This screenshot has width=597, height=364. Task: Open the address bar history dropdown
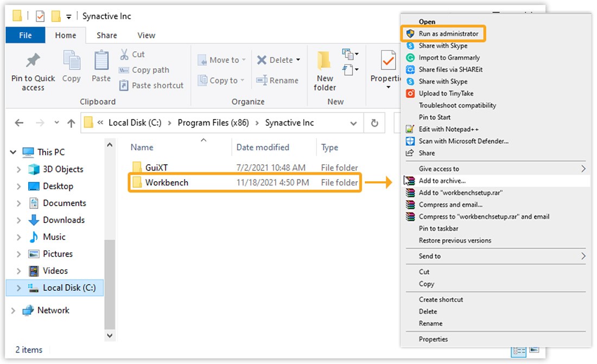tap(353, 123)
